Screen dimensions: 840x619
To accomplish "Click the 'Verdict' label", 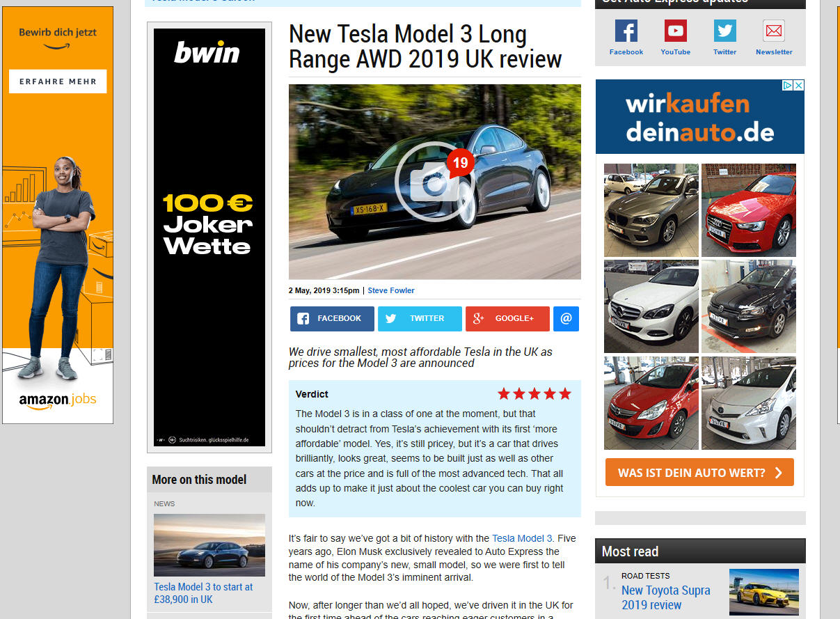I will pos(312,394).
